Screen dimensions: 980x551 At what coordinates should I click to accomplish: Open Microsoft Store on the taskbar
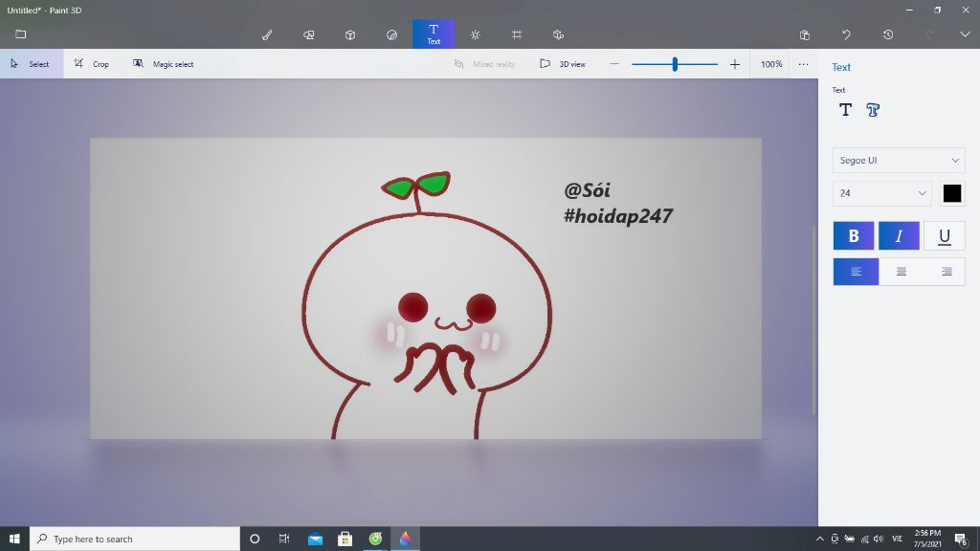pyautogui.click(x=345, y=539)
